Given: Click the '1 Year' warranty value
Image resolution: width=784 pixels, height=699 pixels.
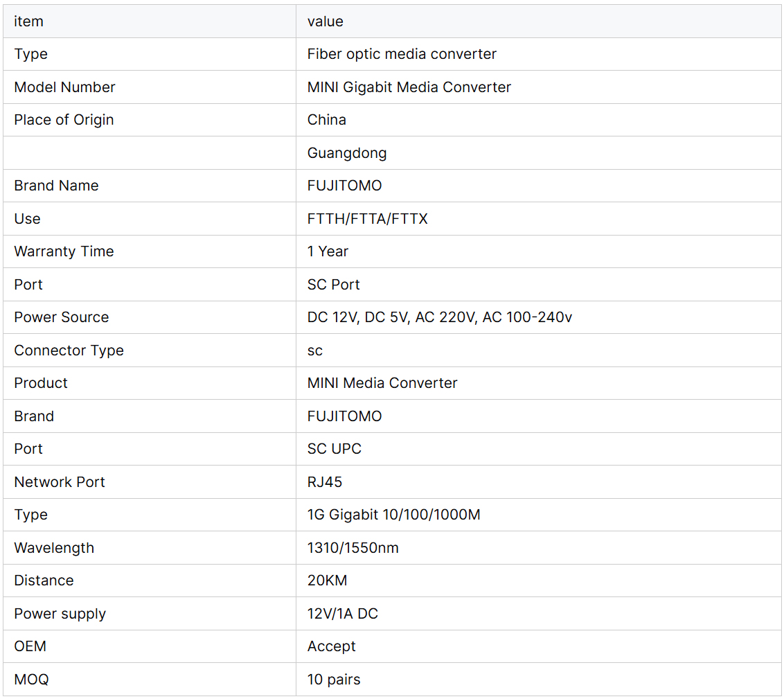Looking at the screenshot, I should (328, 251).
